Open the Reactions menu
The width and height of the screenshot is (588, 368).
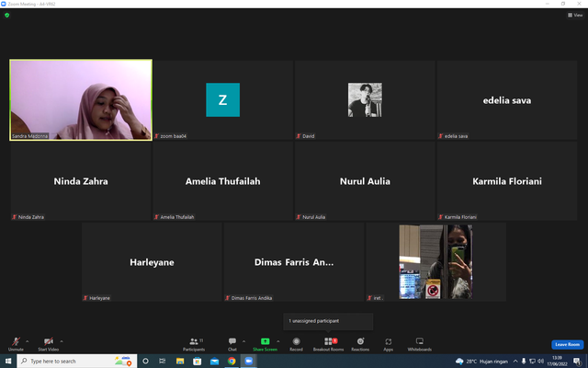coord(360,343)
